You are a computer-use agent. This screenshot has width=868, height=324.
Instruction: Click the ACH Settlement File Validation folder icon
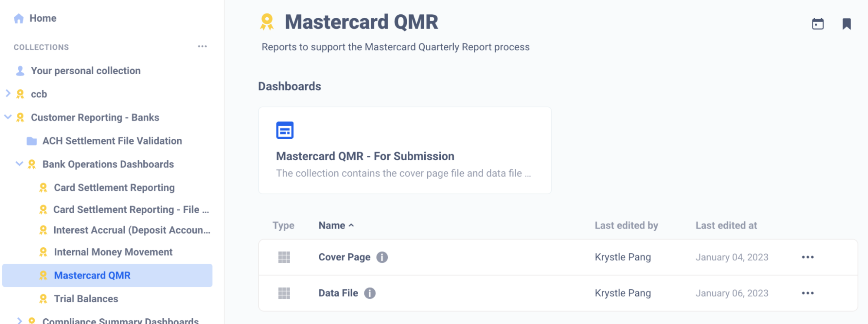32,141
